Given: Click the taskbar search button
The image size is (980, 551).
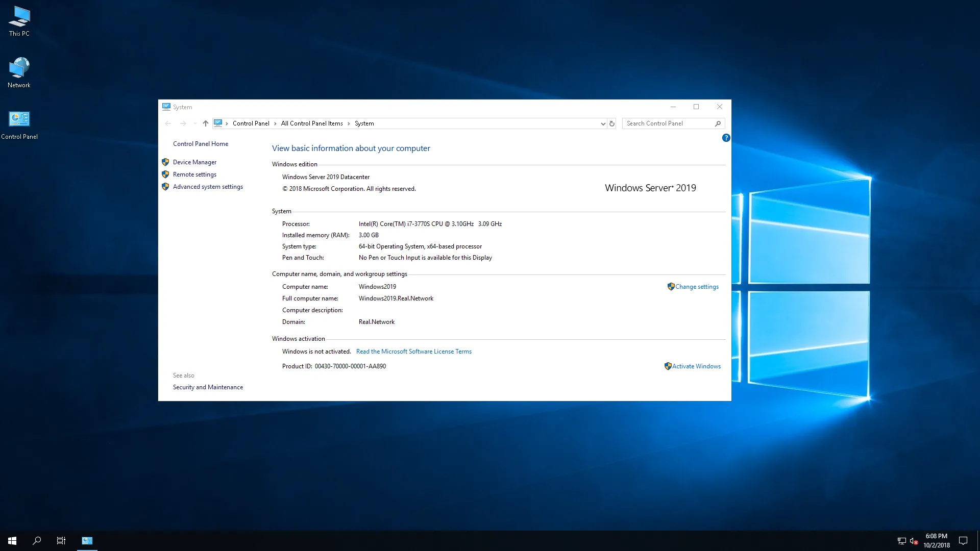Looking at the screenshot, I should (x=37, y=540).
